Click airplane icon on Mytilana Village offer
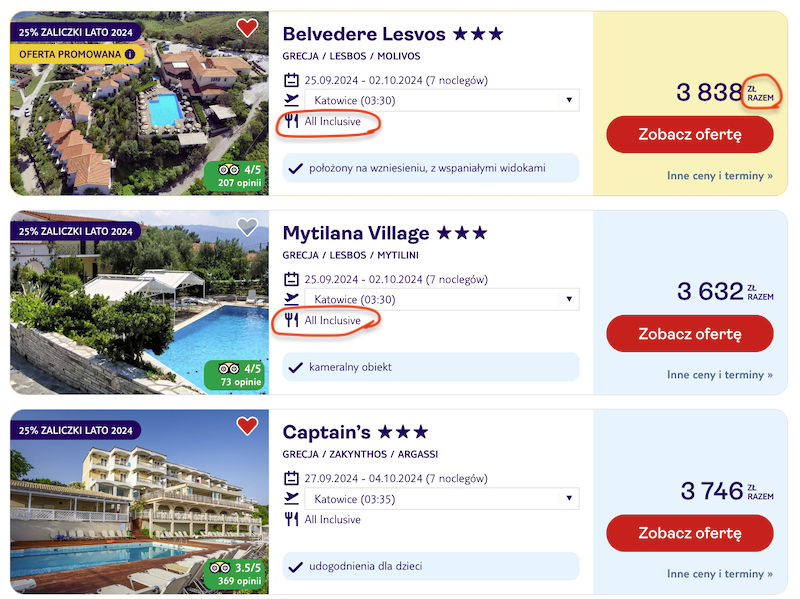The image size is (800, 599). coord(291,298)
